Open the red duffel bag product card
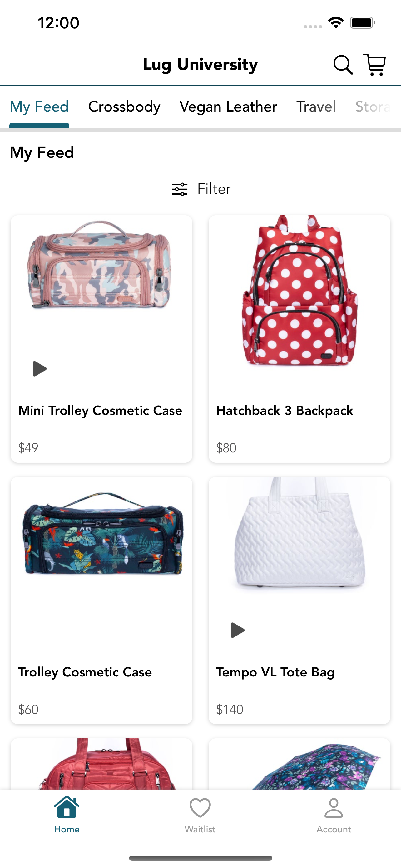This screenshot has width=401, height=868. pos(101,764)
